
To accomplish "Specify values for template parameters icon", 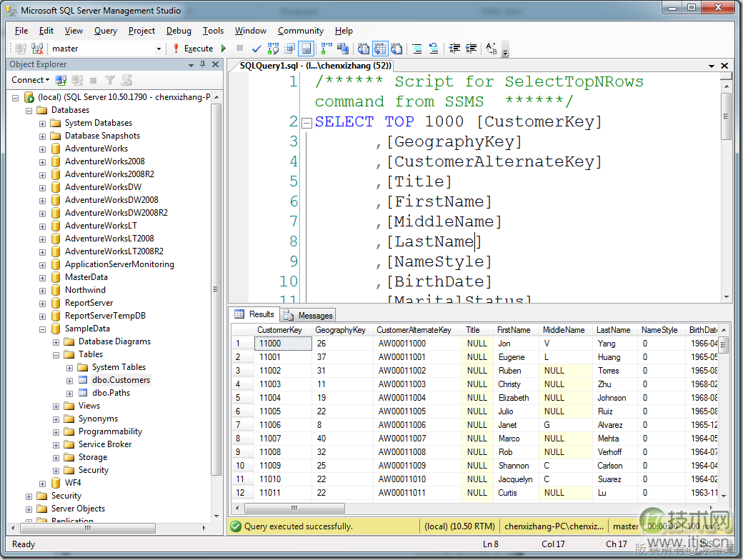I will pyautogui.click(x=492, y=49).
